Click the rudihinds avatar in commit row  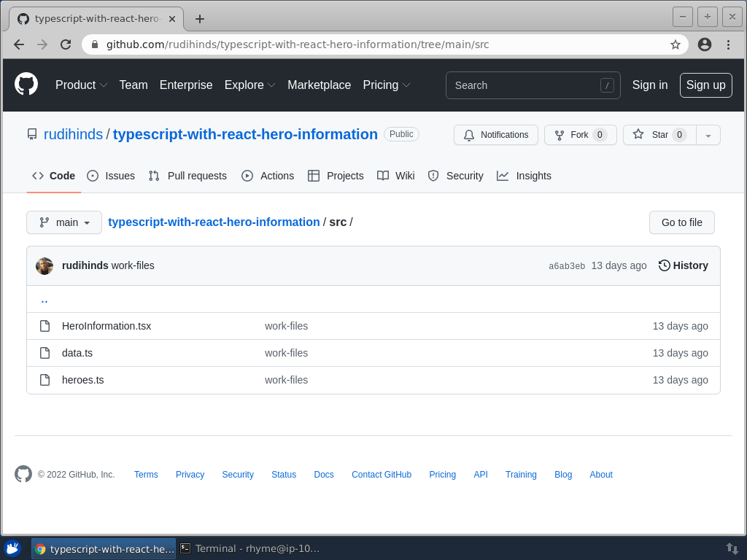tap(44, 265)
